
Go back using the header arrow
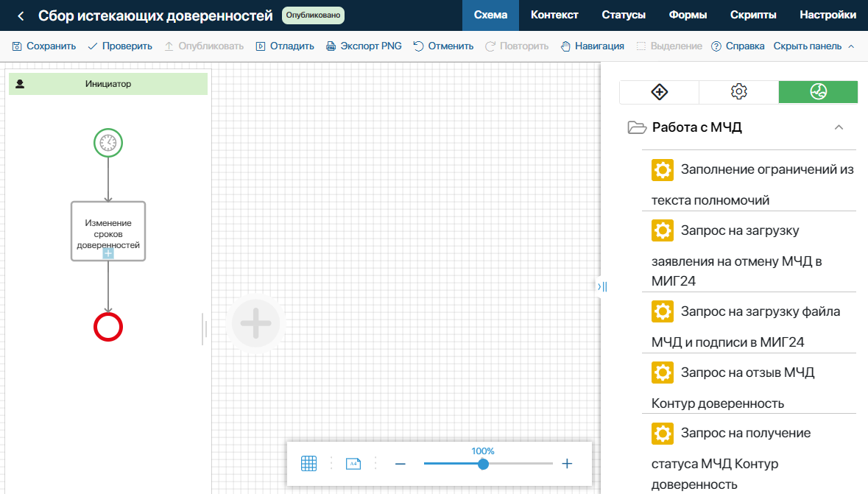(x=21, y=16)
